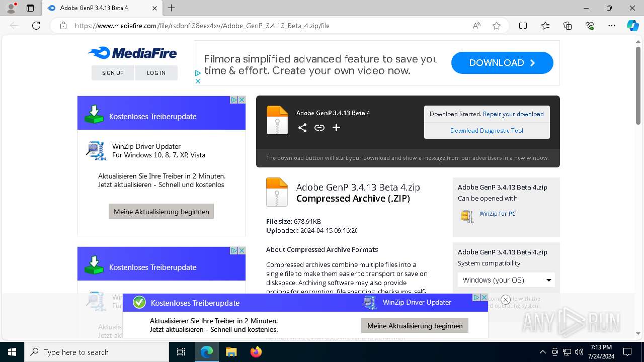The image size is (644, 362).
Task: Click the Windows taskbar search box
Action: click(97, 352)
